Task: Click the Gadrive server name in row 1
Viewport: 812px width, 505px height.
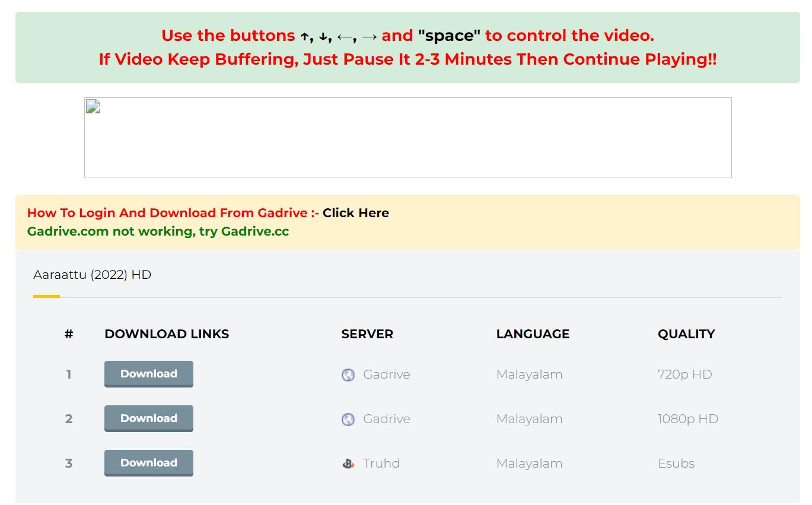Action: 387,374
